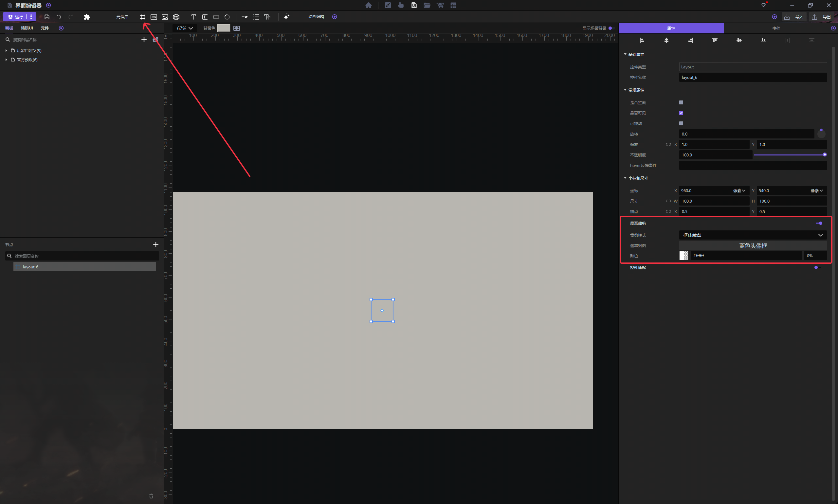Expand the 玩家自定义(9) folder
Viewport: 838px width, 504px height.
(x=6, y=50)
